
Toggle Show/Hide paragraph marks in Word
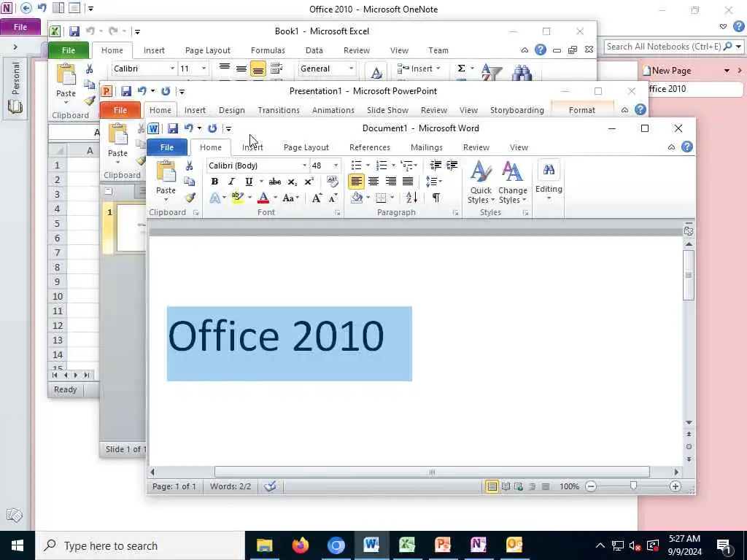click(436, 198)
